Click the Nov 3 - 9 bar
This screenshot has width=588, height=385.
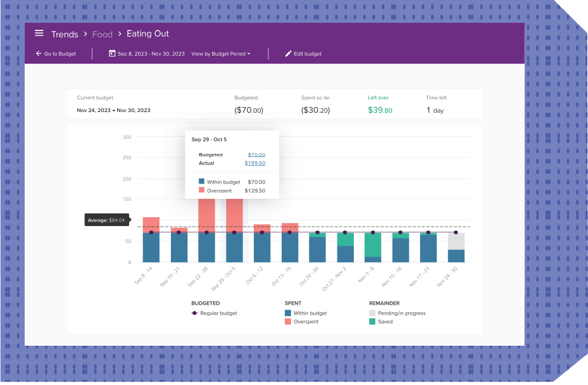tap(373, 247)
